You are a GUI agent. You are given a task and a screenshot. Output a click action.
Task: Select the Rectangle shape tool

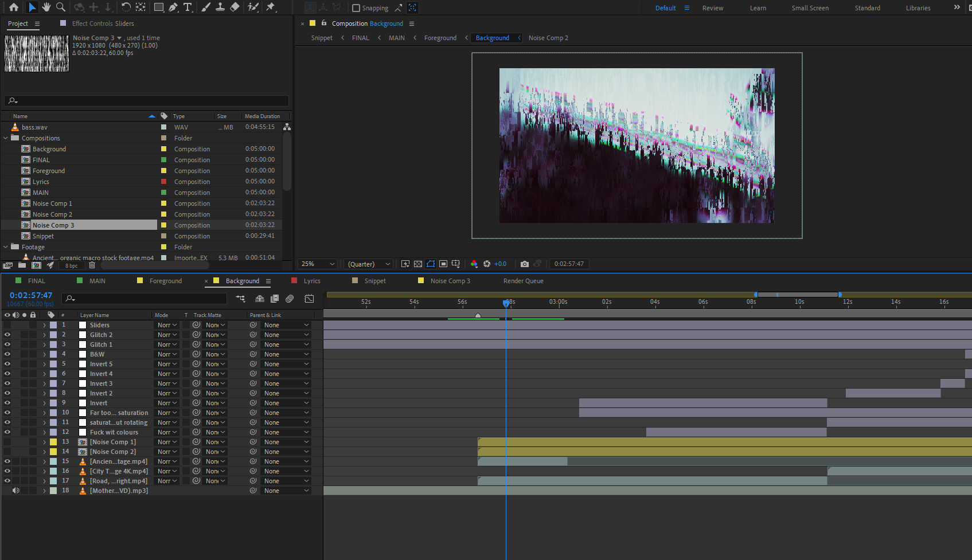tap(159, 7)
